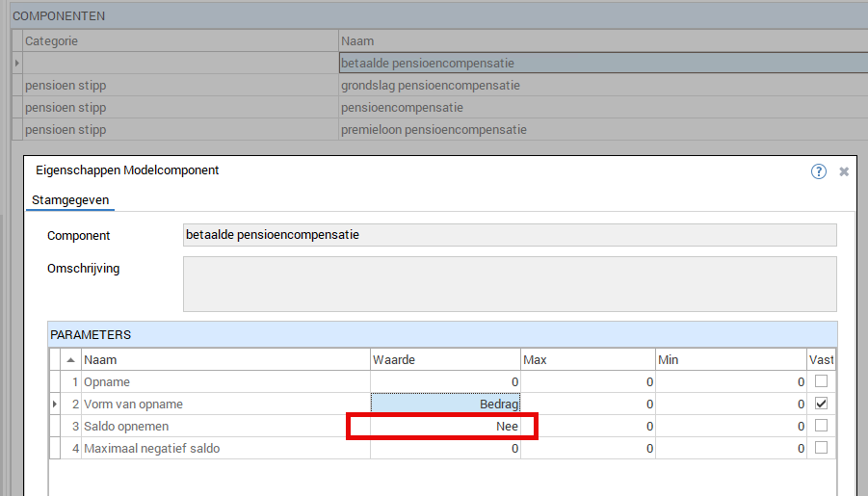The height and width of the screenshot is (496, 868).
Task: Click the Max cell for Opname
Action: pos(588,381)
